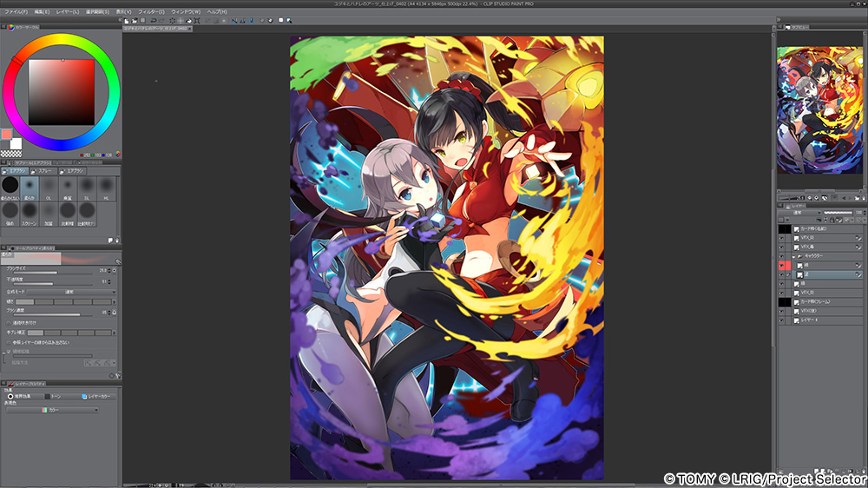This screenshot has width=868, height=488.
Task: Open the layer blend mode dropdown in layer panel
Action: [799, 213]
